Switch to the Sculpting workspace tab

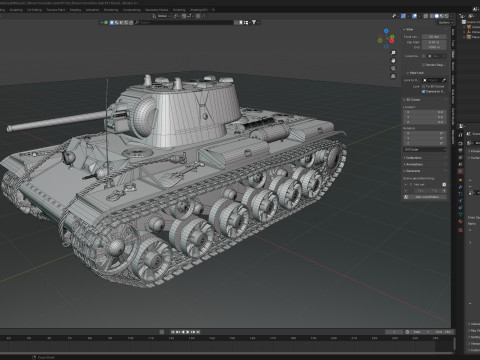pyautogui.click(x=16, y=10)
